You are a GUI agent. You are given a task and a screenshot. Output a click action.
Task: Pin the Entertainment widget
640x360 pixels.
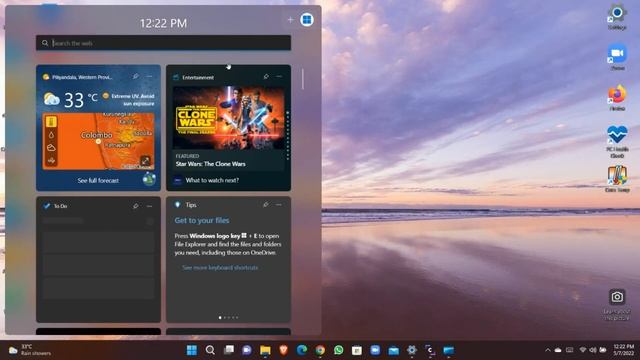[266, 77]
